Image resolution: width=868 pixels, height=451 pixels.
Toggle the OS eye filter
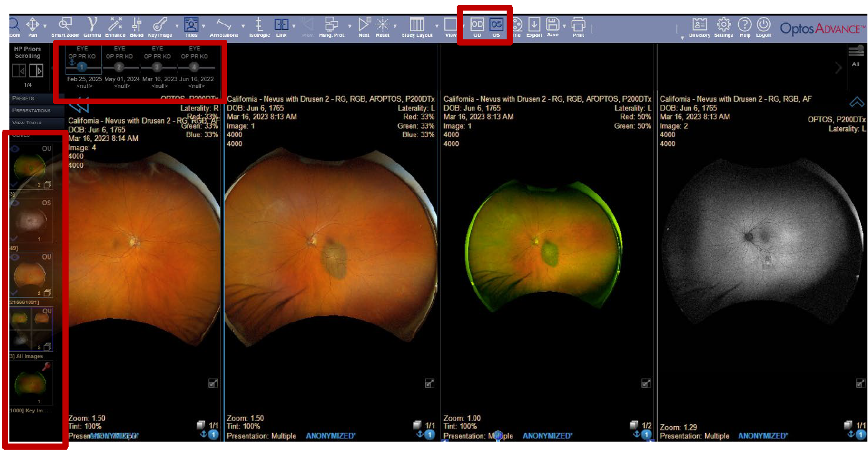click(x=497, y=24)
